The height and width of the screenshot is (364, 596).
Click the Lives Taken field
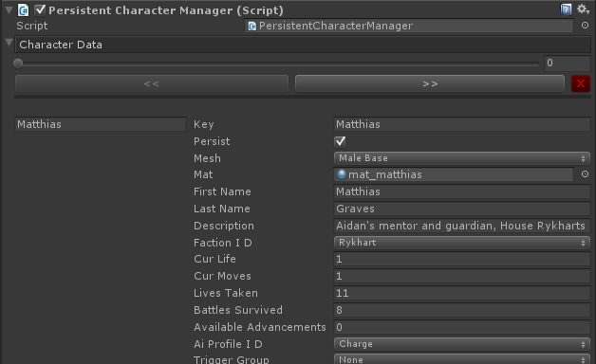click(x=462, y=293)
